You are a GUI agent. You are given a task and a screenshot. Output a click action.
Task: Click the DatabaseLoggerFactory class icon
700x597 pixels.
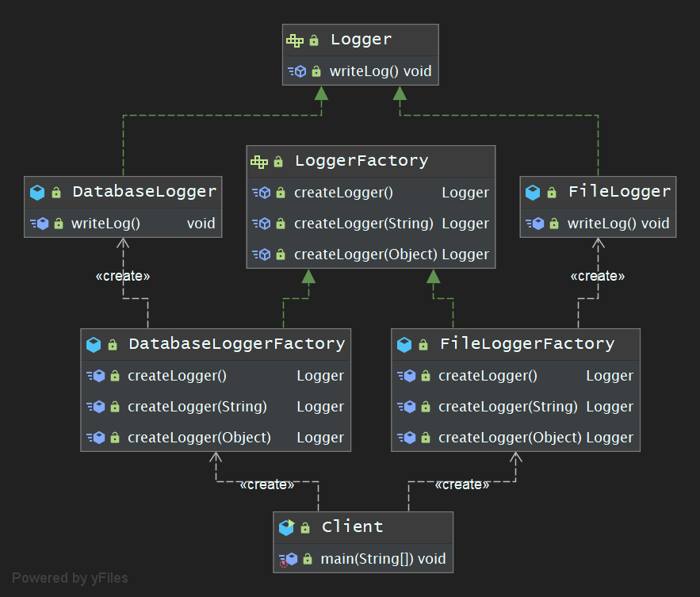click(x=94, y=344)
